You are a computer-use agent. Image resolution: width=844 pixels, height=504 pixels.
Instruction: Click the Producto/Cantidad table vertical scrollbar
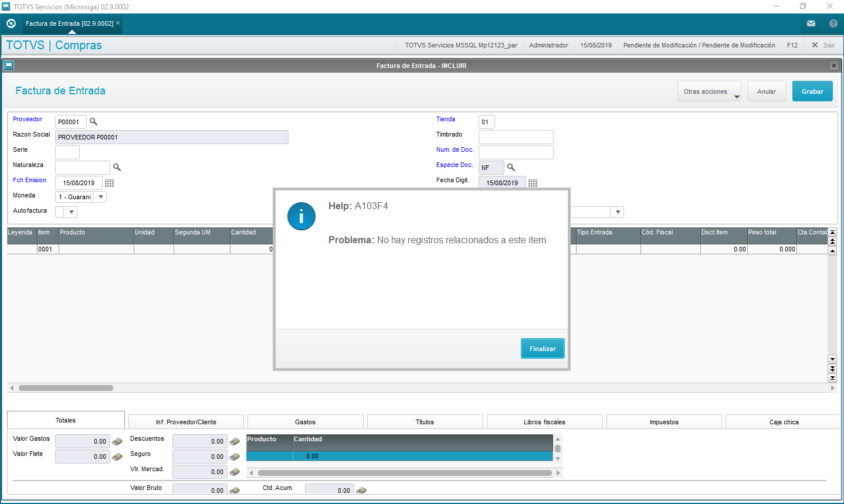pos(558,448)
